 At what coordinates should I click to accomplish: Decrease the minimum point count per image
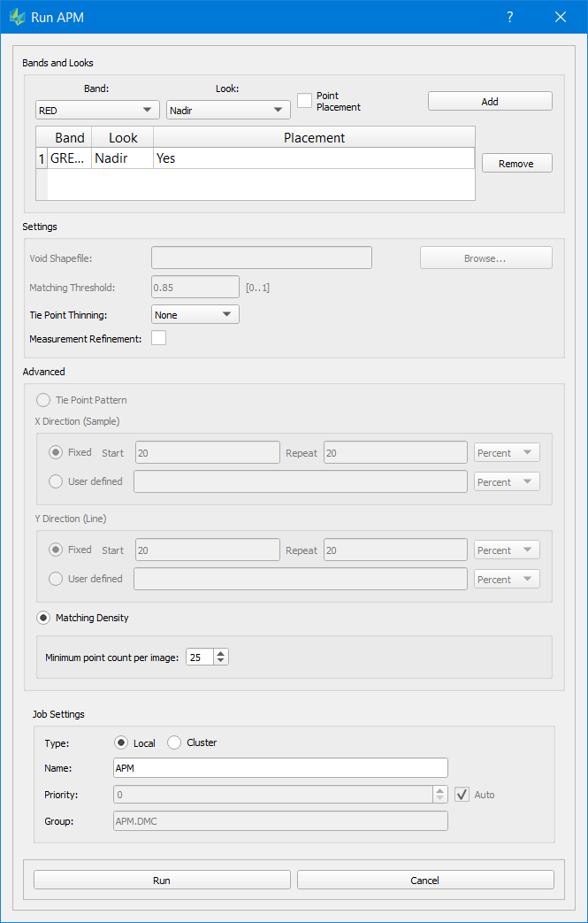(x=221, y=661)
